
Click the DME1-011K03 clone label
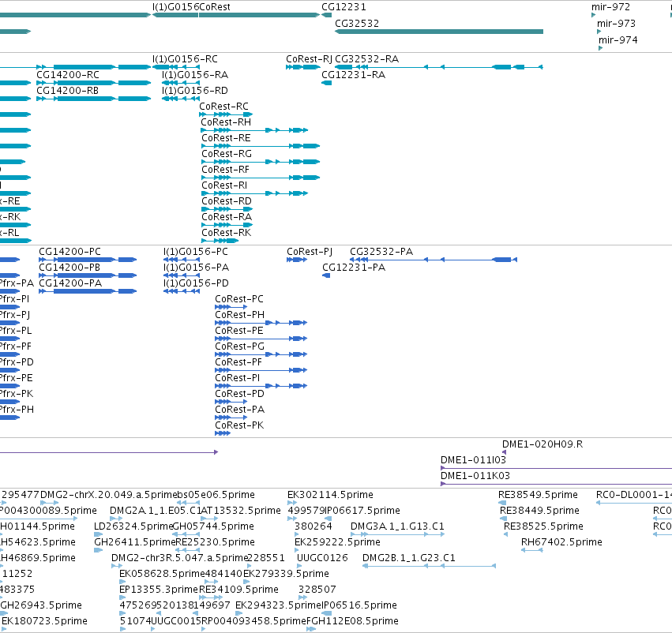475,476
